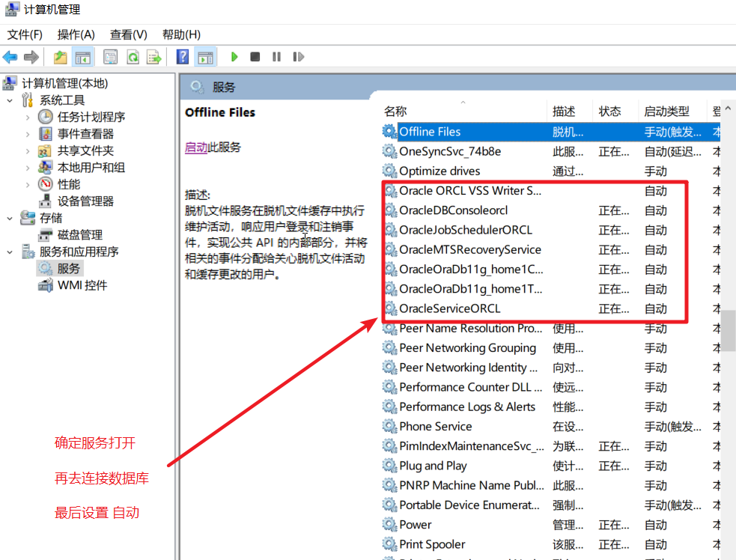Restart the service with the restart icon

click(298, 57)
